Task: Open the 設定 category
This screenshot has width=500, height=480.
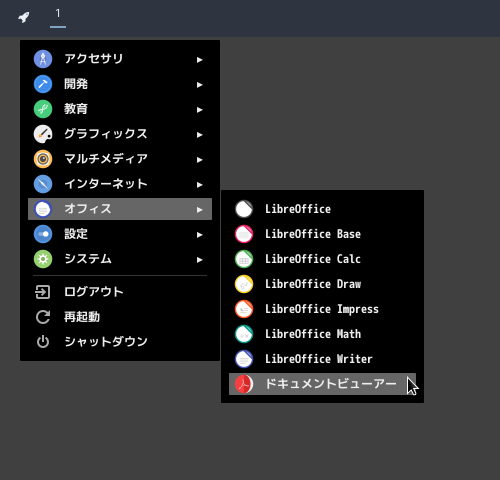Action: [120, 234]
